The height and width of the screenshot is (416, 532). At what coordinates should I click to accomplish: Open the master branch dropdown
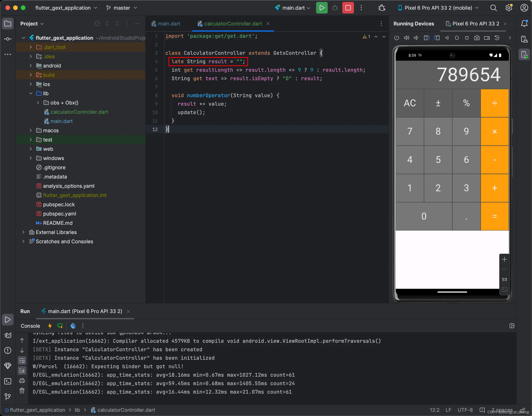[x=122, y=8]
